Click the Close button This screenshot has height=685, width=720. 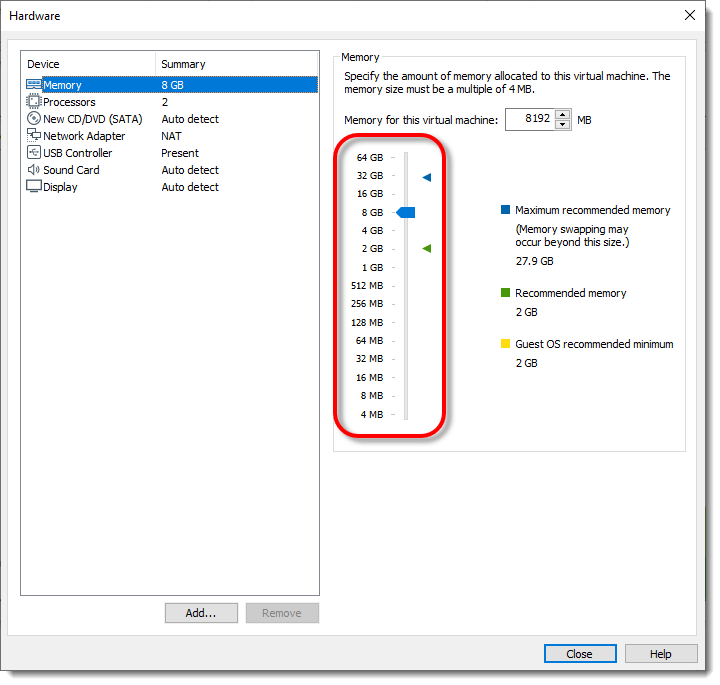click(x=579, y=654)
